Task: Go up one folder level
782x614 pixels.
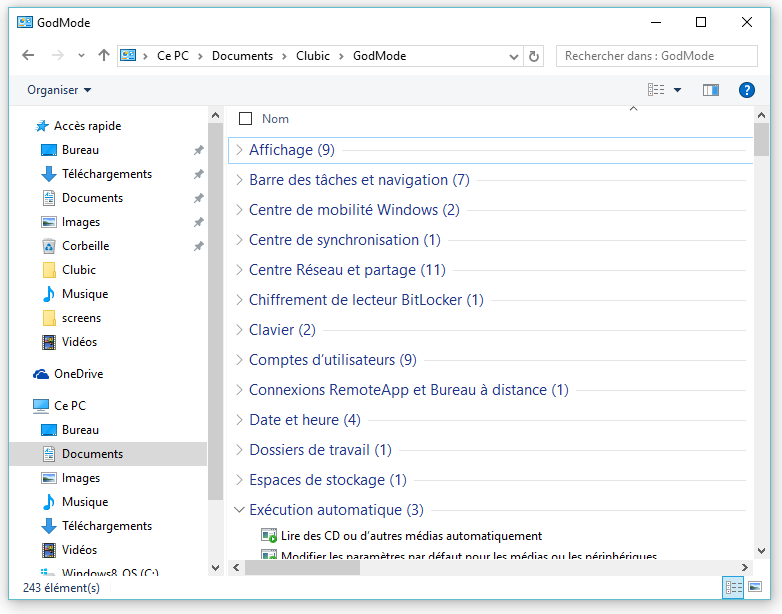Action: [104, 55]
